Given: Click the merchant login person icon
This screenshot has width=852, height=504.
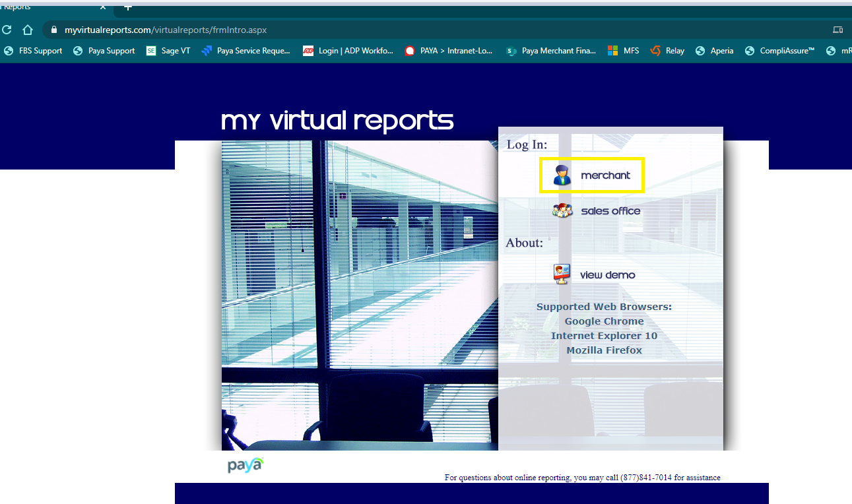Looking at the screenshot, I should coord(562,175).
